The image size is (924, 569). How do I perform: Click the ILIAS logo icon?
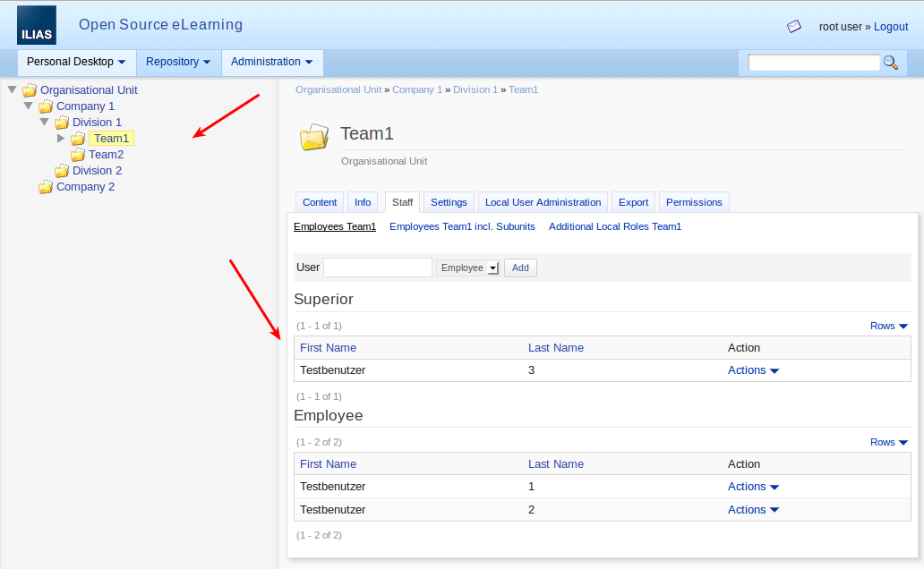(36, 26)
